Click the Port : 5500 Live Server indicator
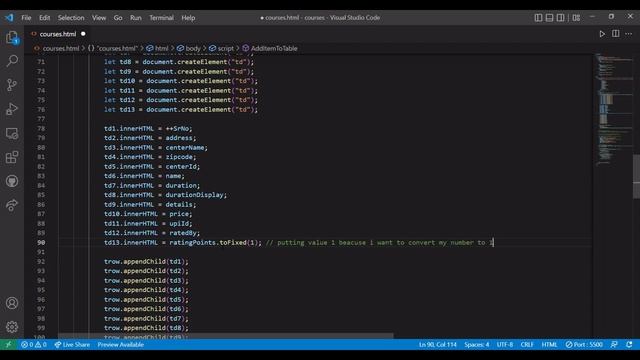The width and height of the screenshot is (640, 360). tap(584, 344)
